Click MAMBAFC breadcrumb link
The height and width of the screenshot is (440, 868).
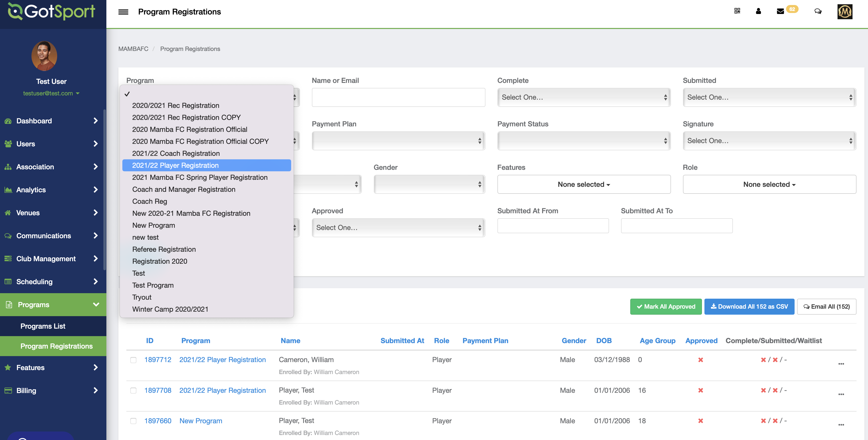pos(133,49)
